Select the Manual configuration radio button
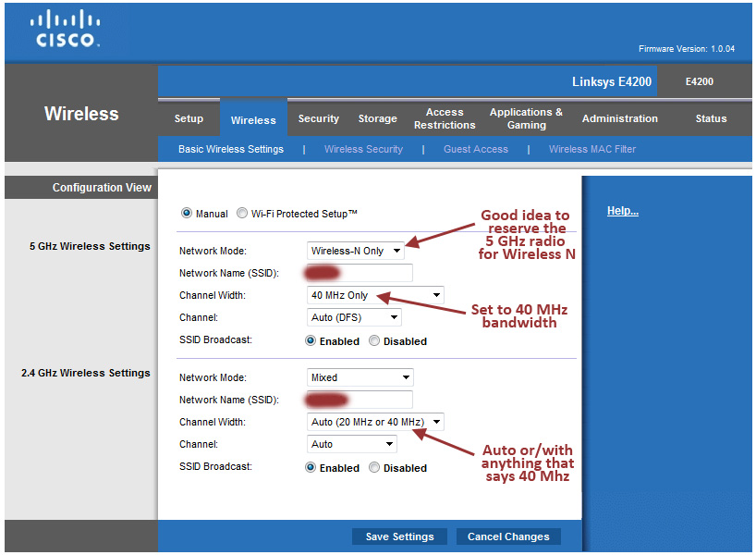Screen dimensions: 756x555 (x=188, y=214)
